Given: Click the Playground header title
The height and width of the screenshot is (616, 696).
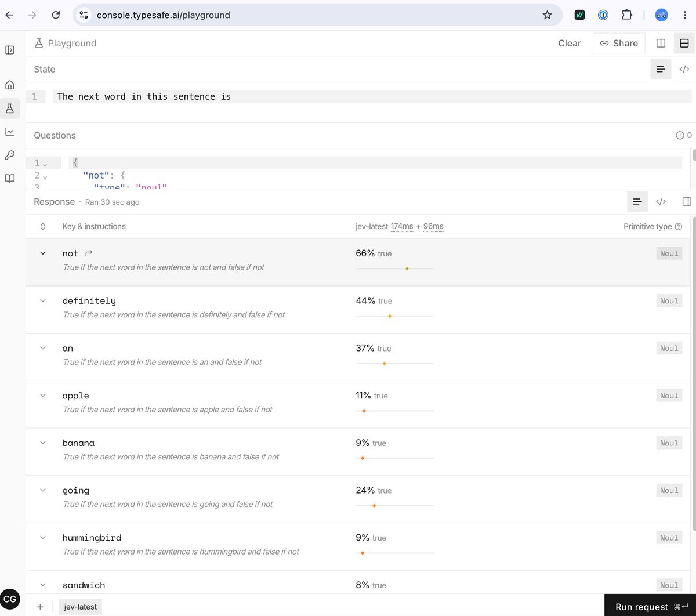Looking at the screenshot, I should [x=72, y=43].
